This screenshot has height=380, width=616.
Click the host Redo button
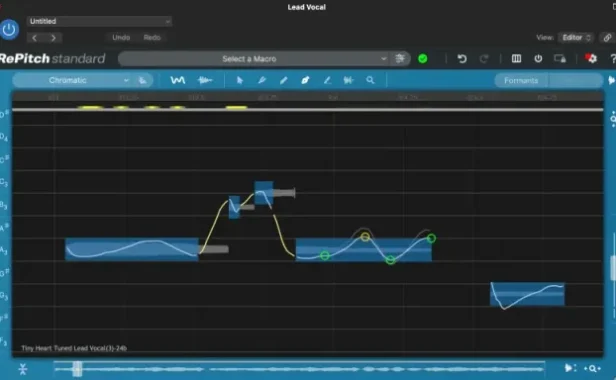(x=152, y=38)
